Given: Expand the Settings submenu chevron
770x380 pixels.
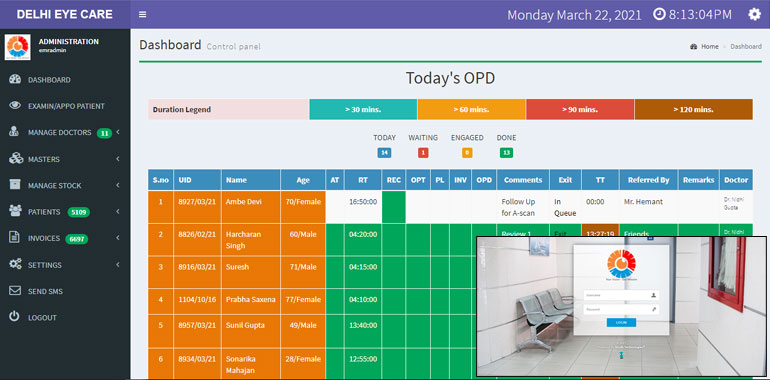Looking at the screenshot, I should pos(118,265).
